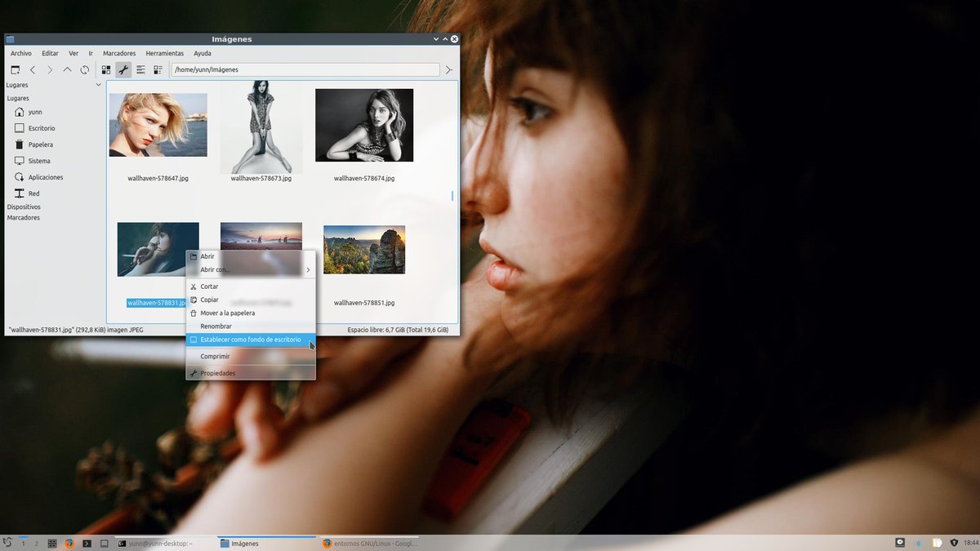Switch to workspace 2 in pager
Screen dimensions: 980x551
[x=36, y=543]
